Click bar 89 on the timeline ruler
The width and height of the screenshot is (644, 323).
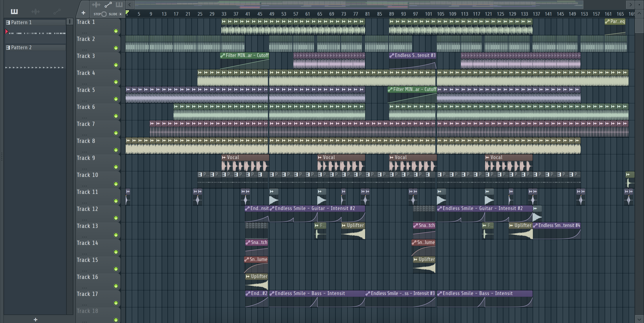(392, 14)
